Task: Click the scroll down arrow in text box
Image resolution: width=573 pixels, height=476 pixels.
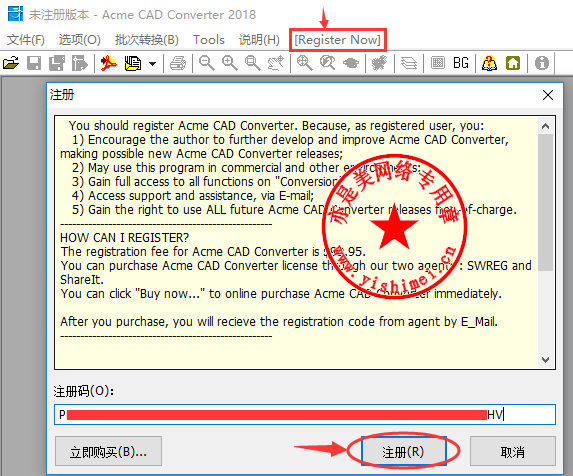Action: click(546, 359)
